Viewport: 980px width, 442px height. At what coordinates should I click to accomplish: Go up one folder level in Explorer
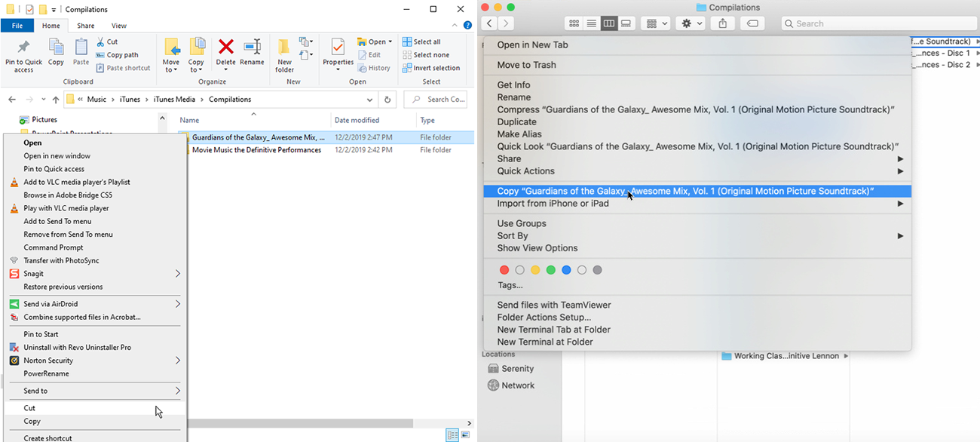(x=56, y=100)
